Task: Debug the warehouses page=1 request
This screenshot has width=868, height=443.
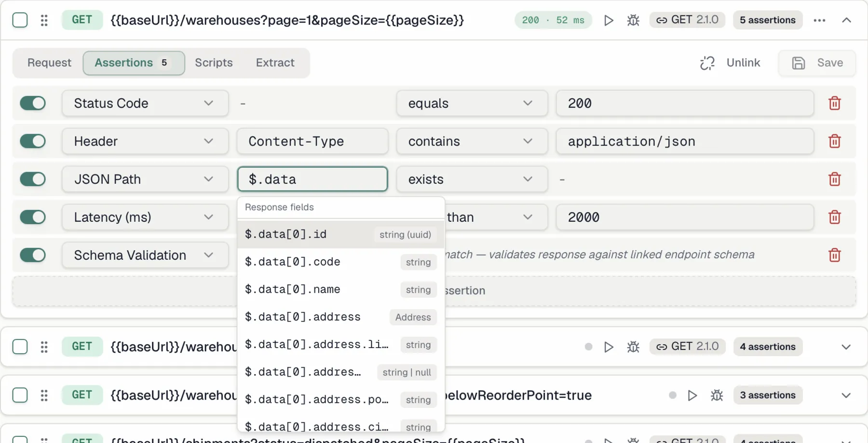Action: click(633, 20)
